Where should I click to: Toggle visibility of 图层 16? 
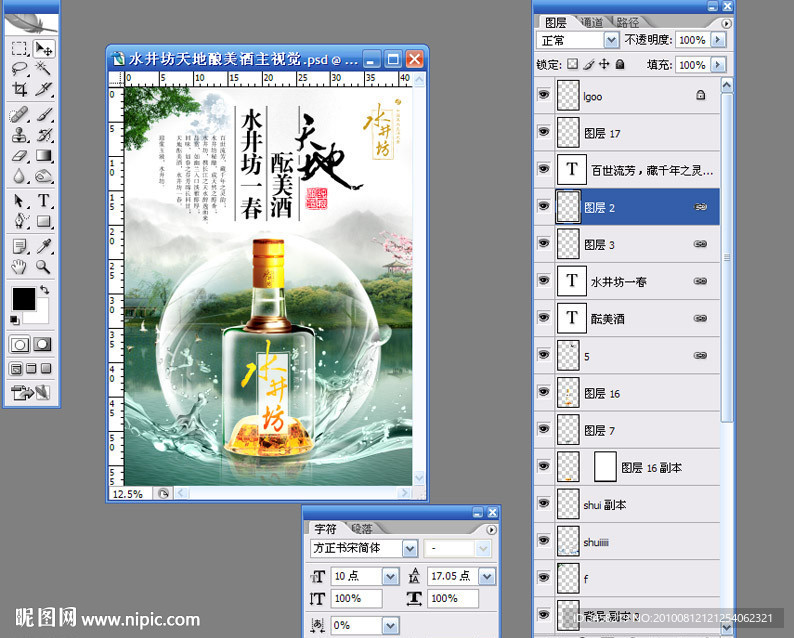point(543,392)
